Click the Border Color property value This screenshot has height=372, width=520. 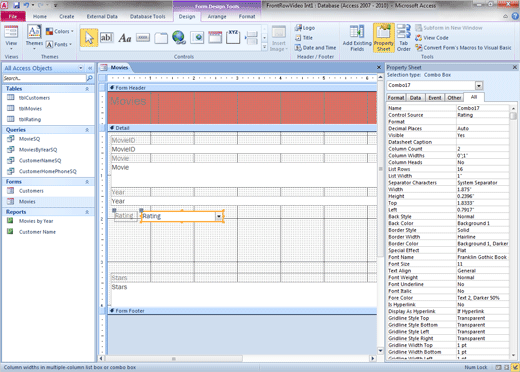[482, 244]
